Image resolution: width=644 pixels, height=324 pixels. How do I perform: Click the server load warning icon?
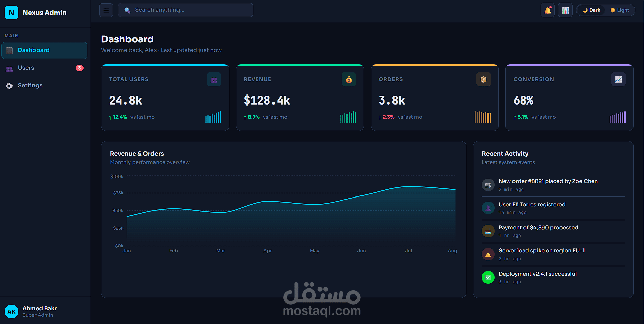[488, 254]
